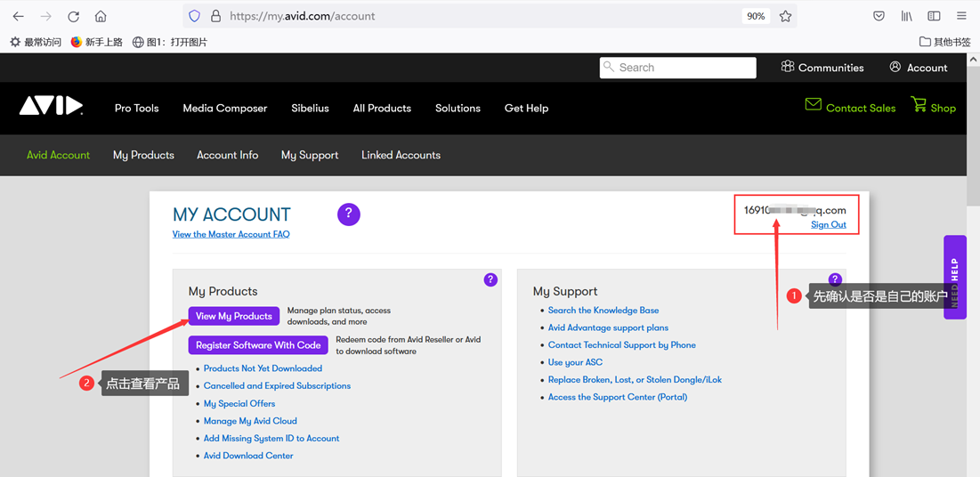Open the Pro Tools menu

pos(136,109)
